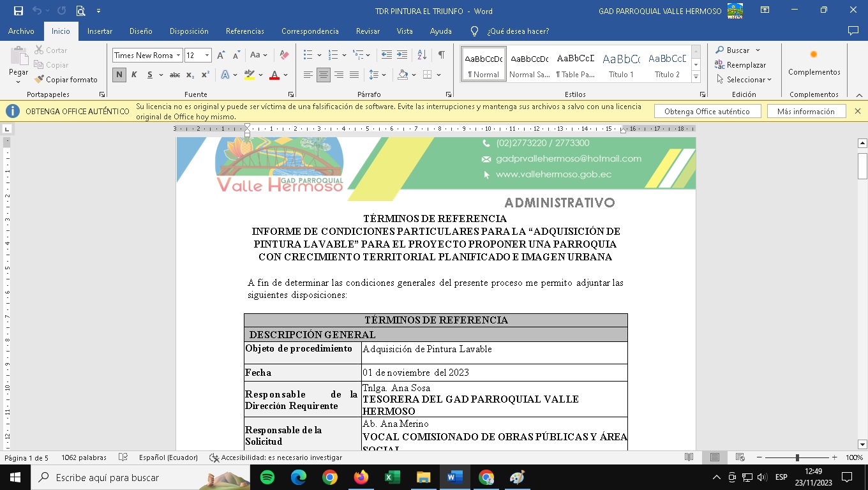The width and height of the screenshot is (868, 490).
Task: Expand the Seleccionar dropdown in Edición
Action: (x=744, y=80)
